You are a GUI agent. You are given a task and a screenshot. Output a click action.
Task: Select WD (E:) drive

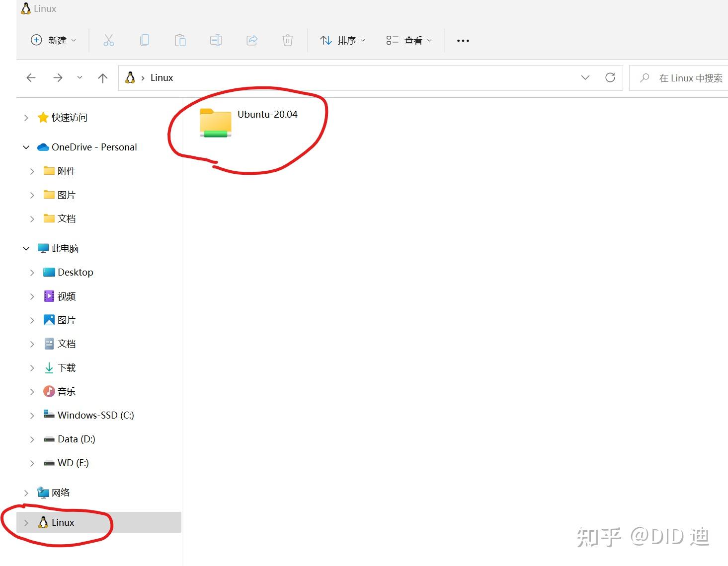pyautogui.click(x=73, y=463)
